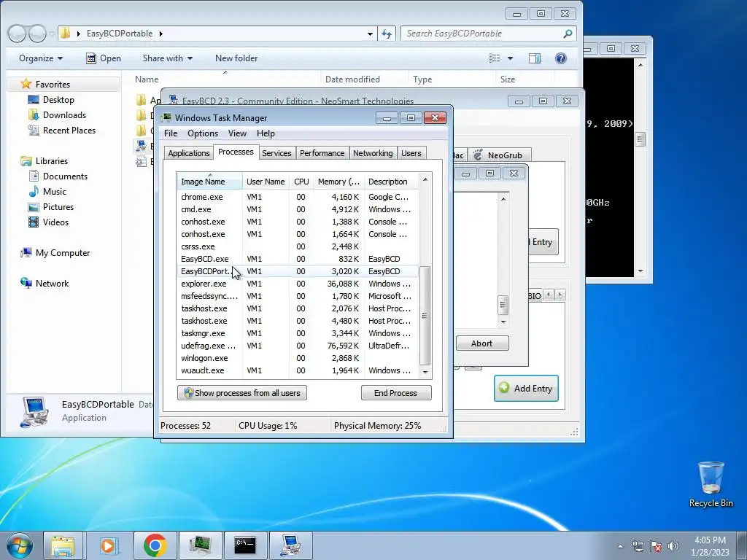The image size is (747, 560).
Task: Change the view with the views icon
Action: [495, 58]
